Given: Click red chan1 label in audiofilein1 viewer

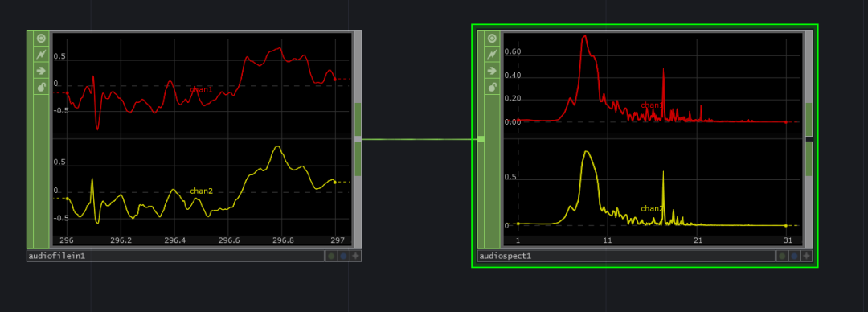Looking at the screenshot, I should 201,89.
